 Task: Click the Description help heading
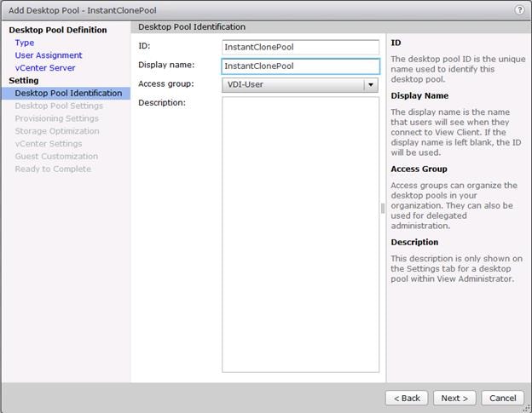[414, 242]
